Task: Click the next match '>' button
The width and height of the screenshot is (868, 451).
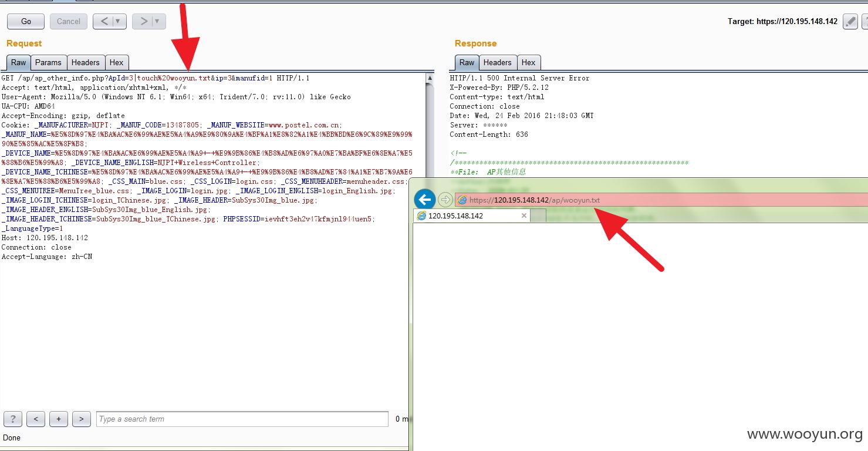Action: click(82, 419)
